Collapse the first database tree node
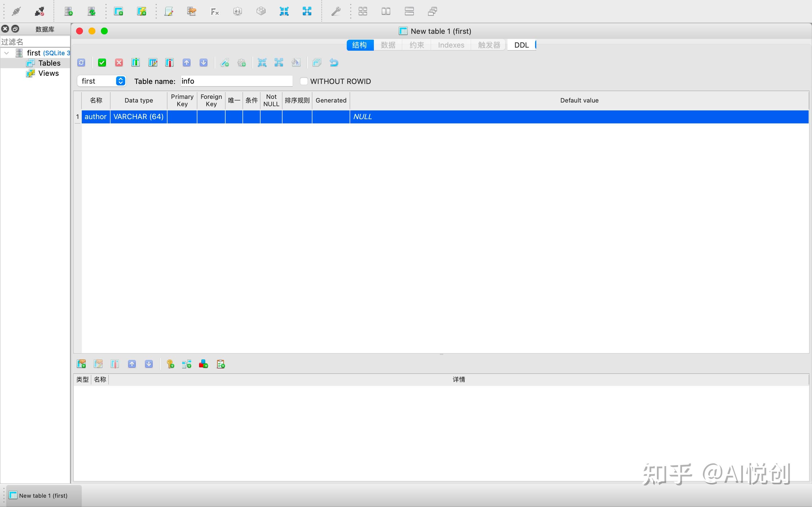 [6, 53]
